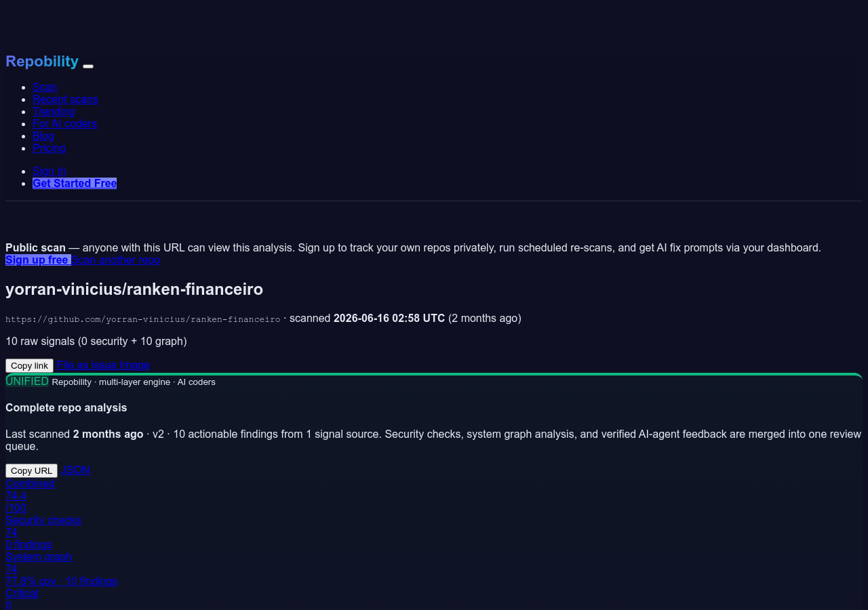Click the Copy link button

point(29,365)
